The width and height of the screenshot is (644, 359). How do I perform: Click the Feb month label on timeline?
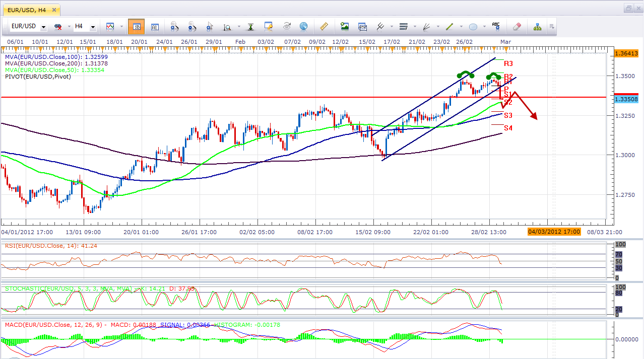click(240, 41)
